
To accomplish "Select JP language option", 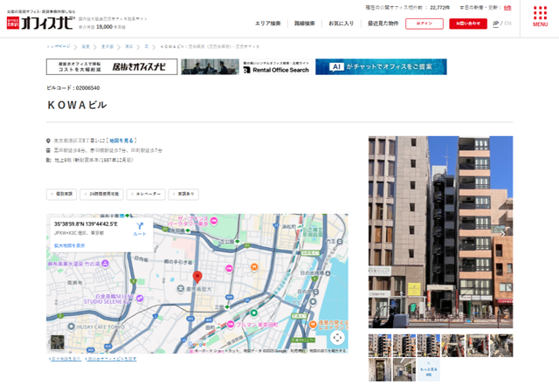I will [x=496, y=24].
